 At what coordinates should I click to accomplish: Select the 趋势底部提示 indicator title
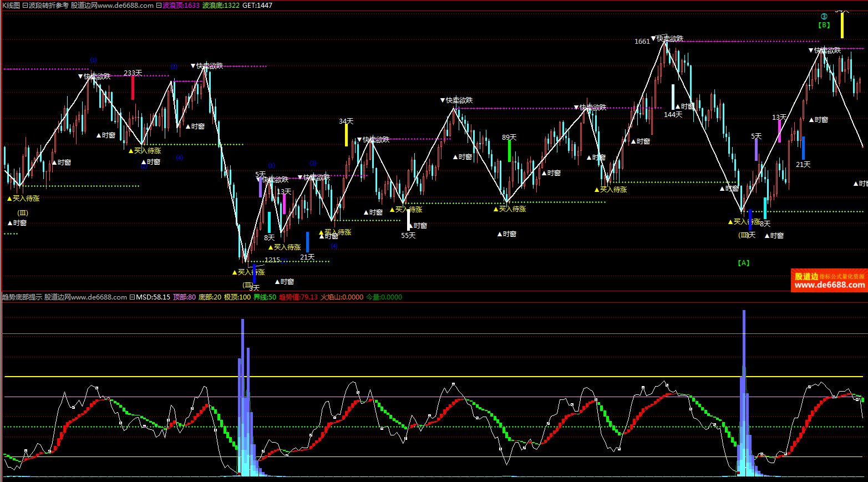pyautogui.click(x=22, y=297)
